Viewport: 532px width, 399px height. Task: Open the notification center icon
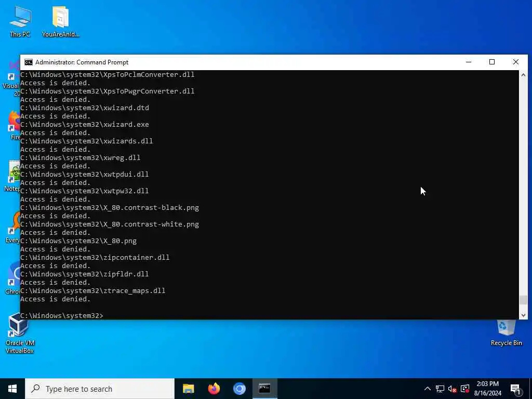click(x=515, y=389)
